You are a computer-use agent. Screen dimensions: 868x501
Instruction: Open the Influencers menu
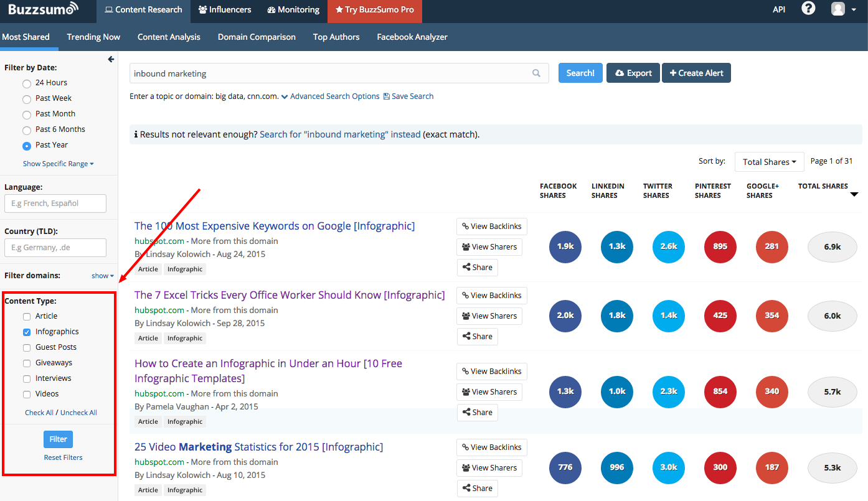[x=225, y=10]
